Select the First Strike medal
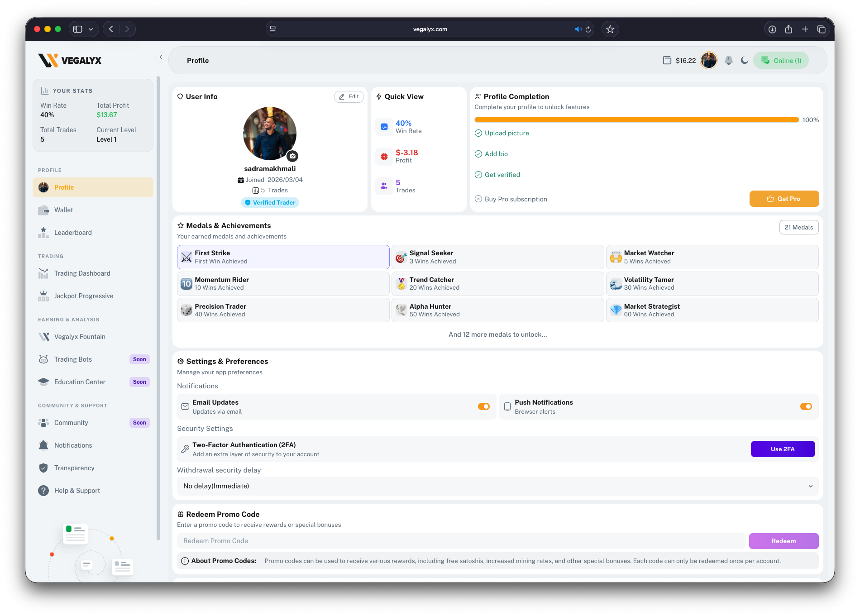 click(x=283, y=257)
